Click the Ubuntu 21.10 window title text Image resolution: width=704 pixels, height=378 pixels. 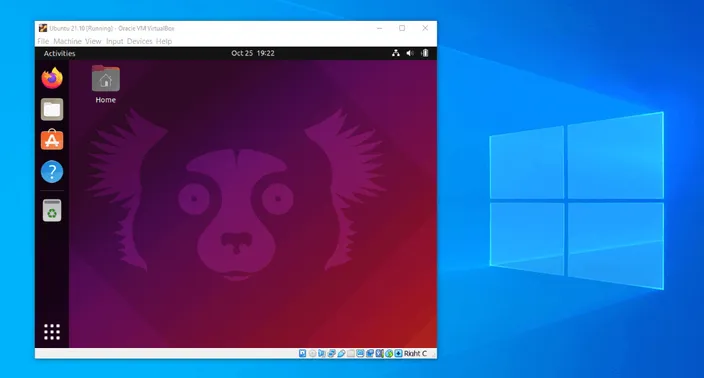[x=112, y=28]
